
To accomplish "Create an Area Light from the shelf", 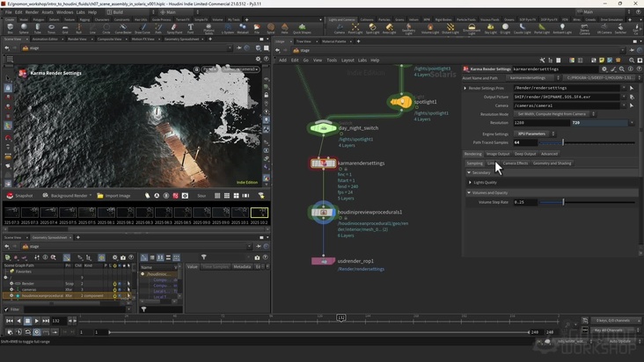I will click(389, 28).
